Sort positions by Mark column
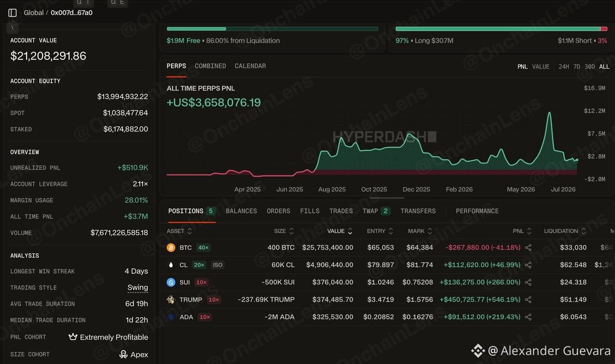This screenshot has width=615, height=364. (420, 231)
